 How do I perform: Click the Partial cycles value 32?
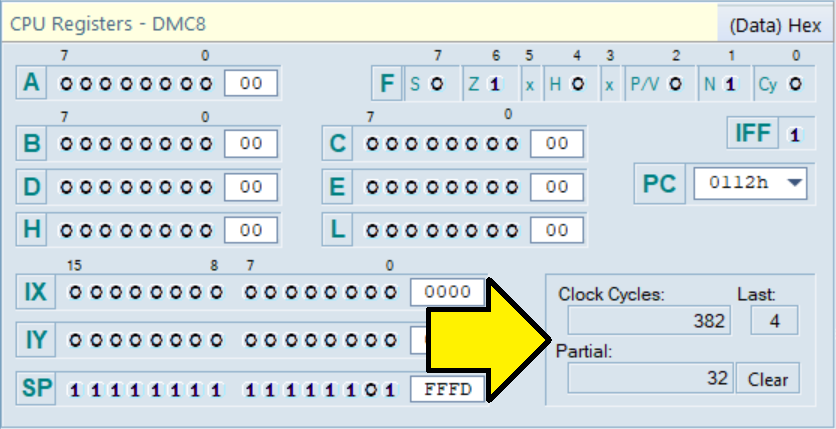point(650,378)
